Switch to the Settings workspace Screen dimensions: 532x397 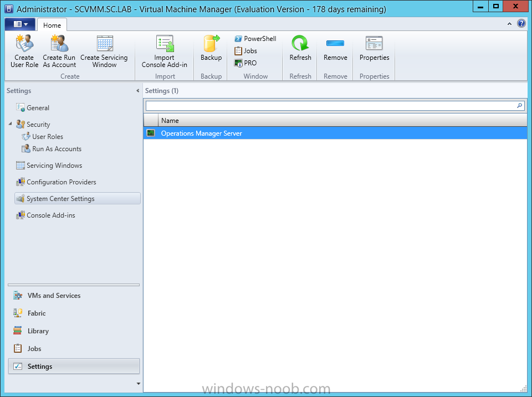pos(74,367)
